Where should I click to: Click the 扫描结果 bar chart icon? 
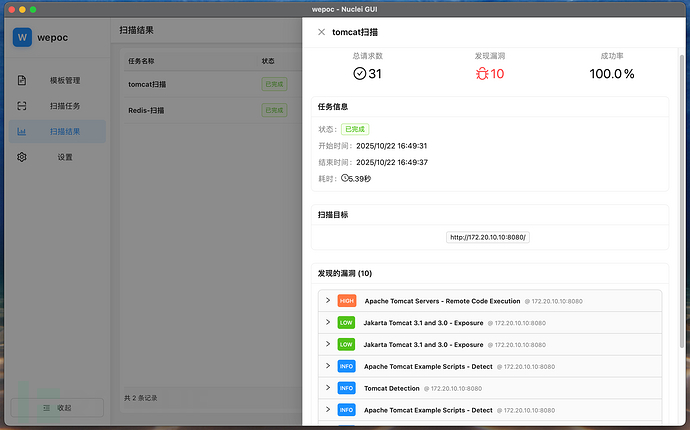coord(22,131)
